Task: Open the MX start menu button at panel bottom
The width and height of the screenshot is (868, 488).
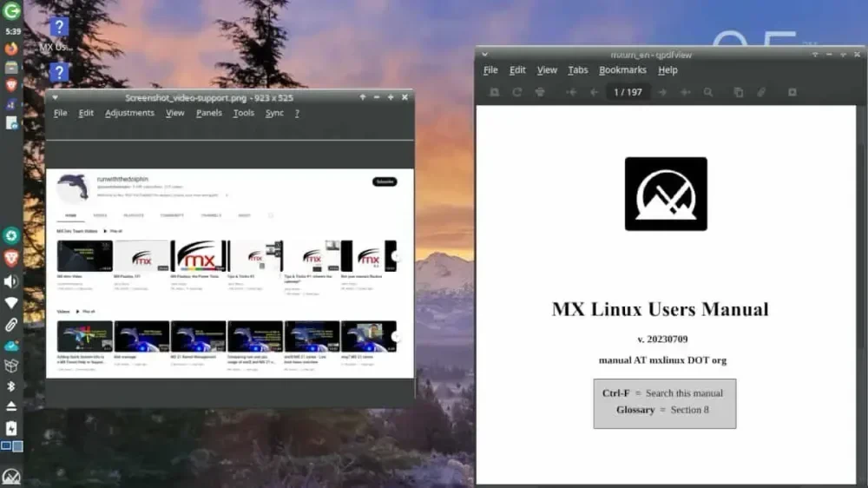Action: [x=11, y=477]
